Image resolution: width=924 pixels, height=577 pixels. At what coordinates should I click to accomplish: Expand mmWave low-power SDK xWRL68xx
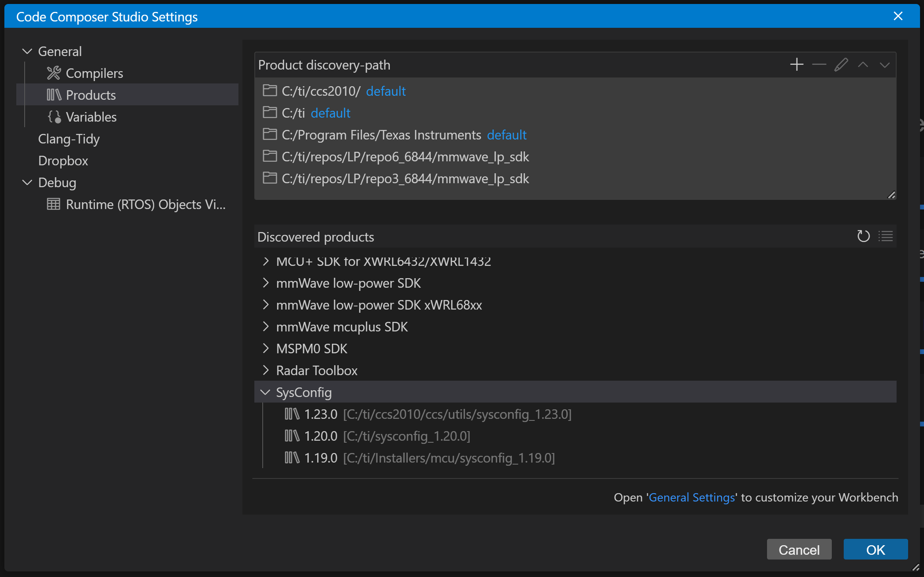[265, 305]
